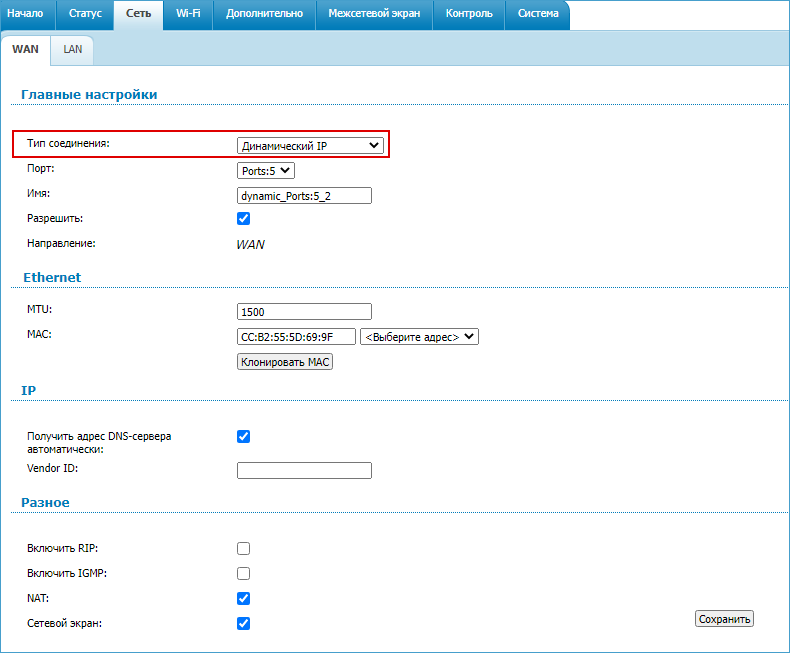The width and height of the screenshot is (790, 653).
Task: Enable the Включить RIP checkbox
Action: tap(243, 548)
